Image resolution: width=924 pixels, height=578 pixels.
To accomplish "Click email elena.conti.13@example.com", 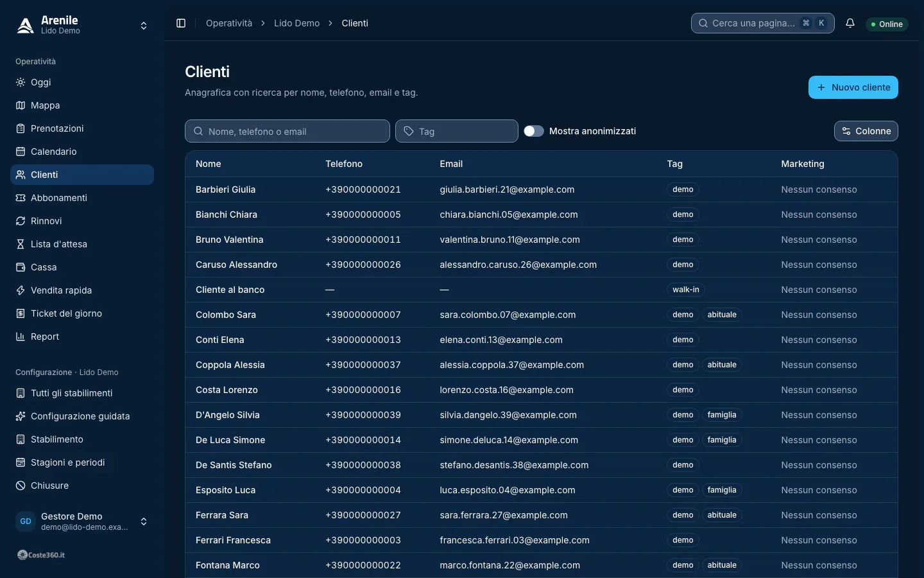I will click(501, 340).
